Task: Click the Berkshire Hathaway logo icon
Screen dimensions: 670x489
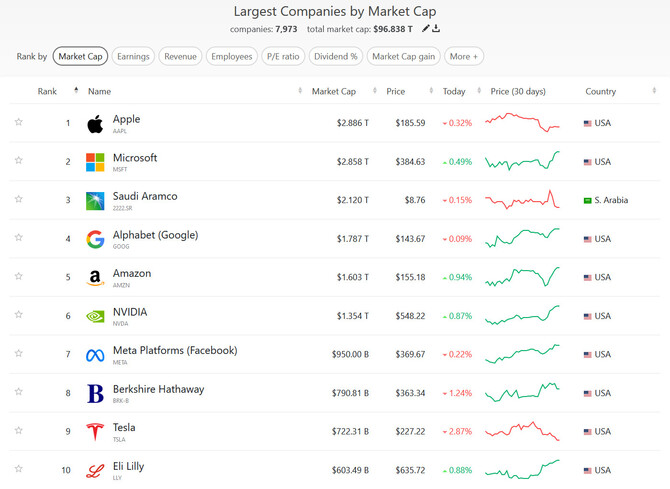Action: click(x=95, y=394)
